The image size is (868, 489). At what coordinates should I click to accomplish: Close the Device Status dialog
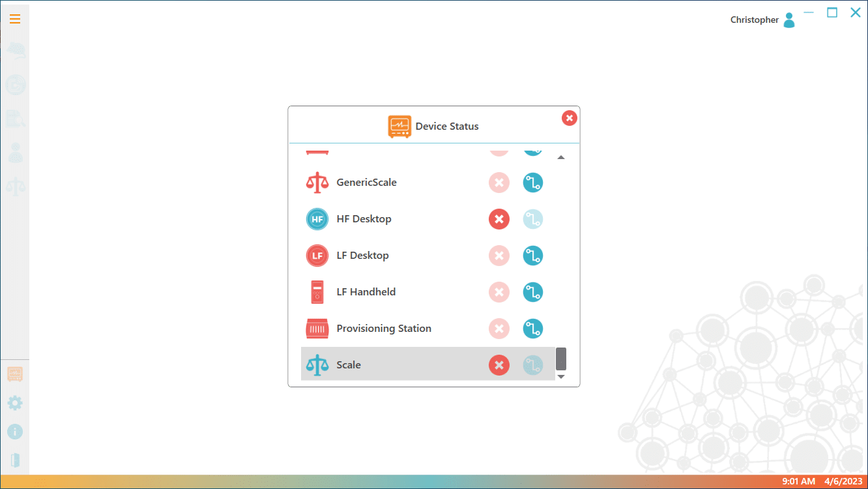pos(569,118)
